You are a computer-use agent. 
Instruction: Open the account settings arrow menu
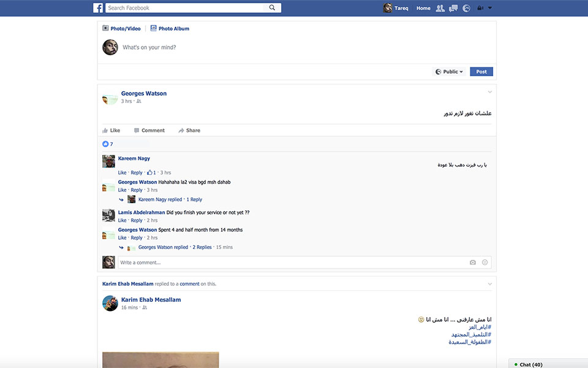point(488,7)
